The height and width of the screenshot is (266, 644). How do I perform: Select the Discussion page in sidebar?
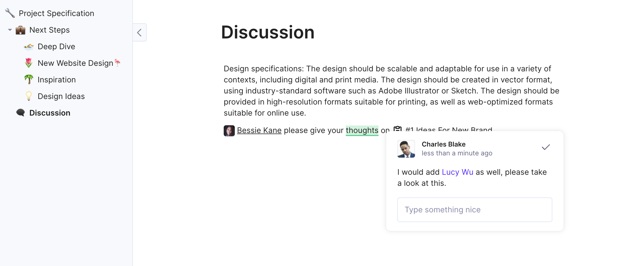coord(50,113)
